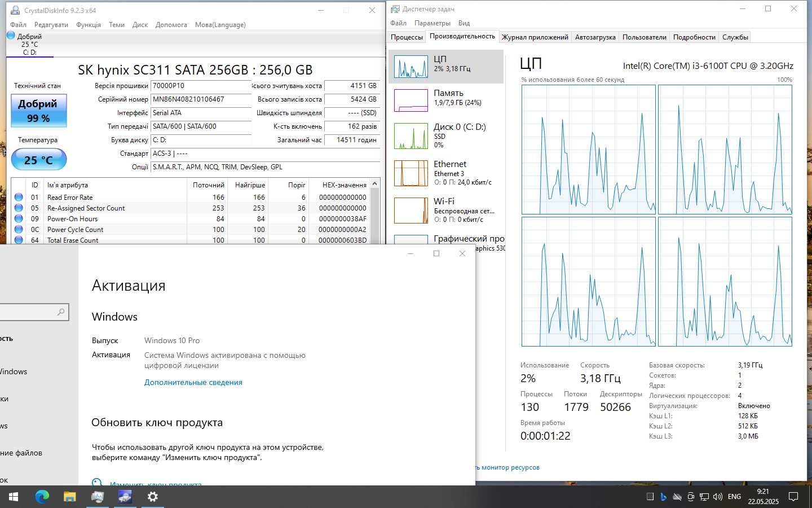Screen dimensions: 812x508
Task: Select the ЦП graph thumbnail in Task Manager sidebar
Action: click(x=411, y=66)
